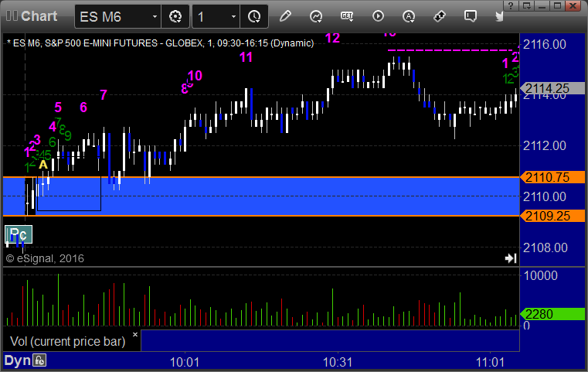Open the time template clock menu
Screen dimensions: 588x372
254,16
